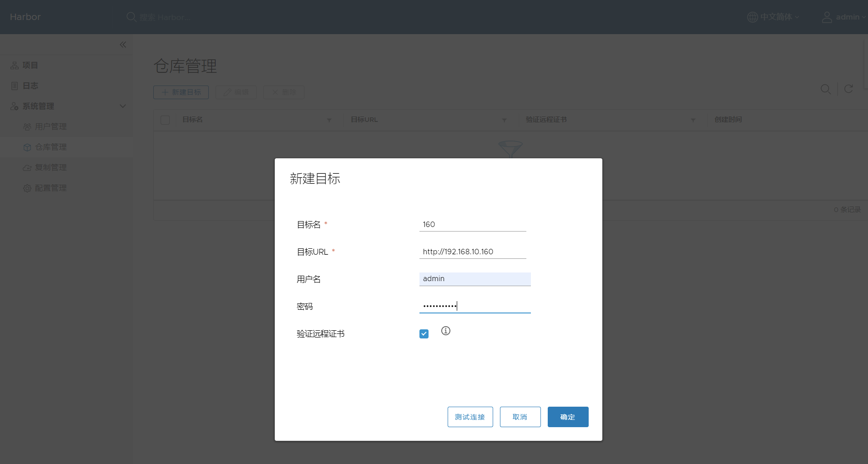Click into the 目标URL input field
The height and width of the screenshot is (464, 868).
tap(472, 252)
